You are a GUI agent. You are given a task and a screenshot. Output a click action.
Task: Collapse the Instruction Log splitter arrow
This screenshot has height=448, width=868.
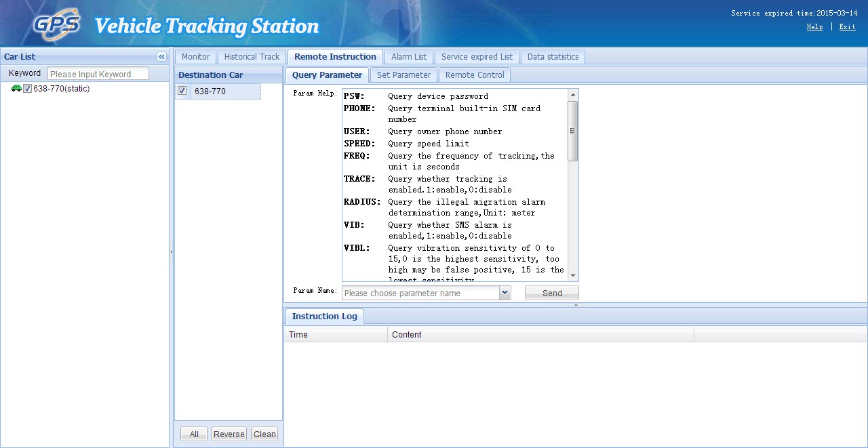[576, 304]
